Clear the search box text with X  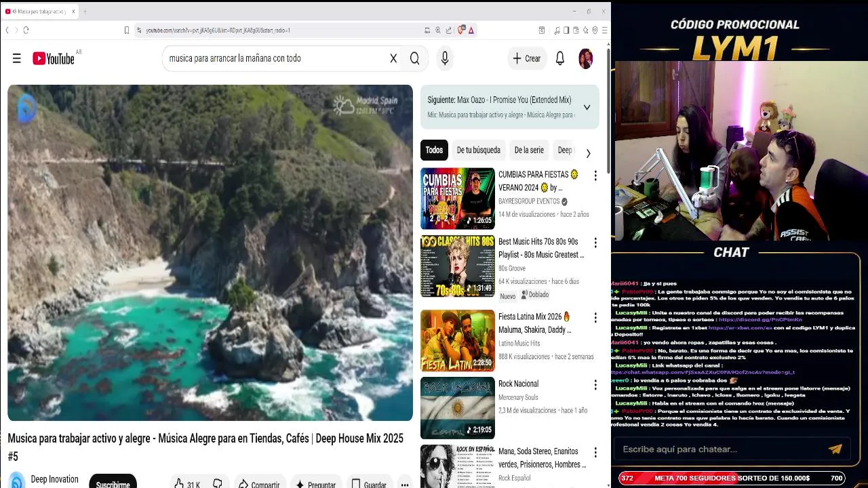[393, 58]
